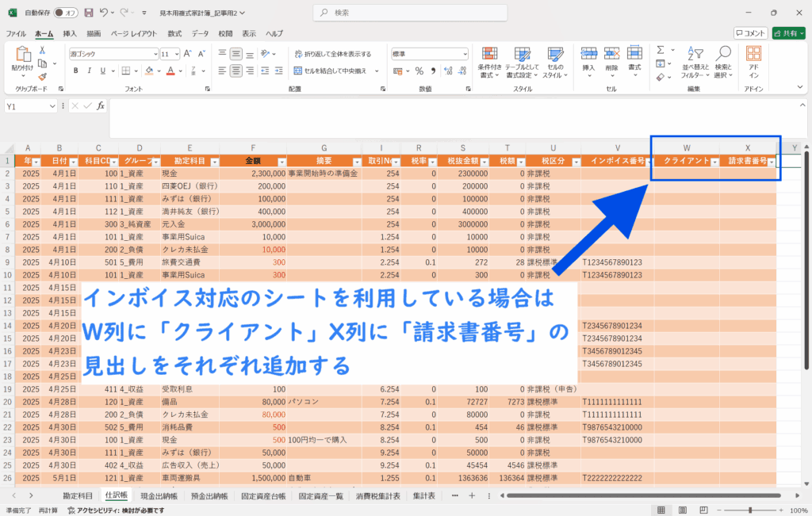The width and height of the screenshot is (812, 516).
Task: Apply Italic formatting
Action: click(89, 71)
